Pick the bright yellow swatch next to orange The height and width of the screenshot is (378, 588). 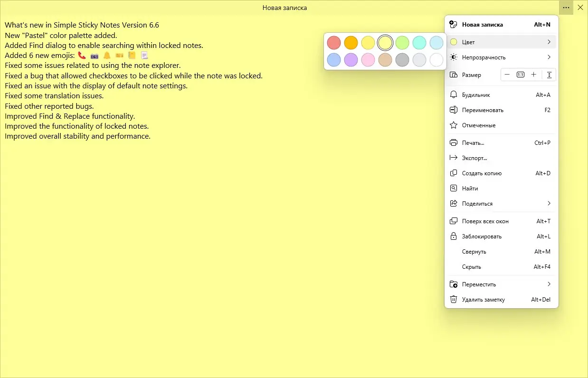pyautogui.click(x=368, y=43)
